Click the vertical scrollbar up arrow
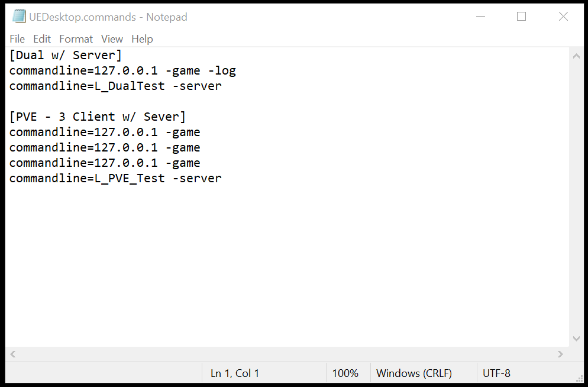Image resolution: width=588 pixels, height=387 pixels. pos(576,56)
